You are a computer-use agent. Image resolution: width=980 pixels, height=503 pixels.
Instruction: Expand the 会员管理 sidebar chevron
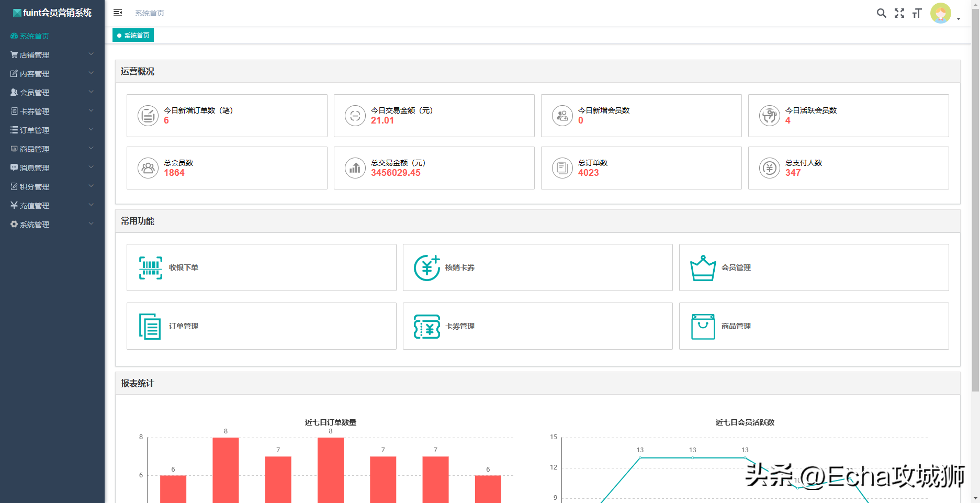[x=91, y=92]
